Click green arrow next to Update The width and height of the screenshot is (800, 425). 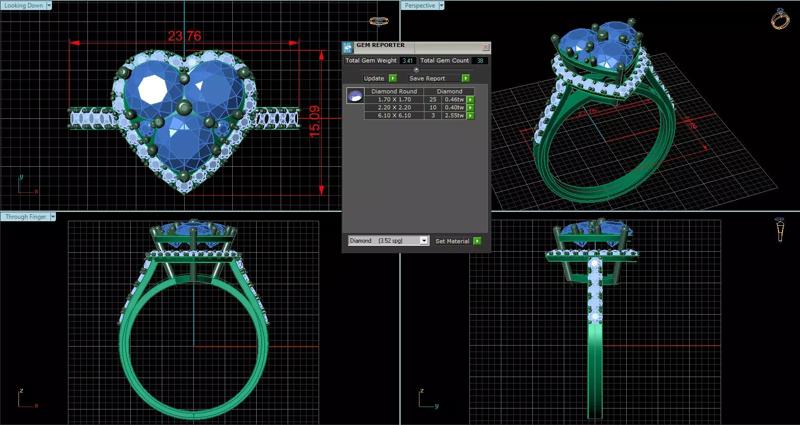pyautogui.click(x=392, y=78)
